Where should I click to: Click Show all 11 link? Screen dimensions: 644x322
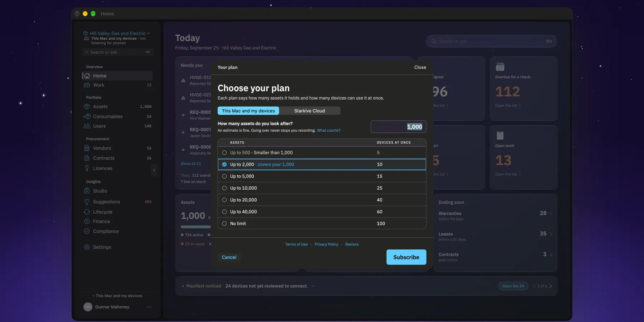pyautogui.click(x=191, y=164)
